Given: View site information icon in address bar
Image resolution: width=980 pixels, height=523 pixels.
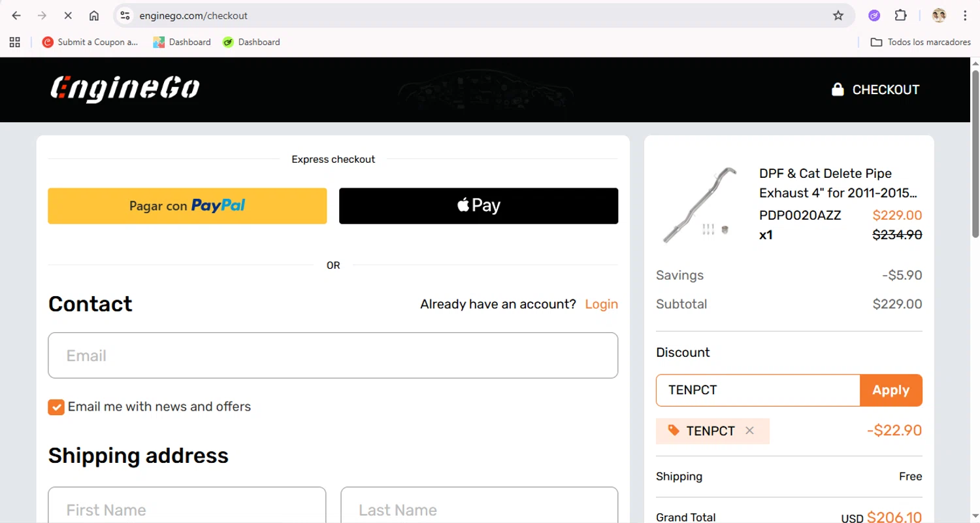Looking at the screenshot, I should (125, 16).
